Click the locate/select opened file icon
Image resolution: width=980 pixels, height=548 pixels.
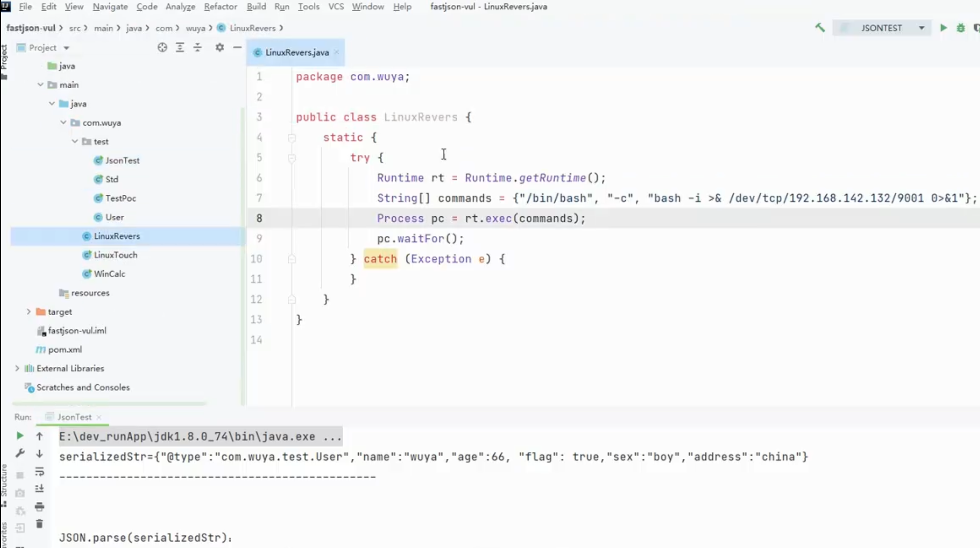162,47
